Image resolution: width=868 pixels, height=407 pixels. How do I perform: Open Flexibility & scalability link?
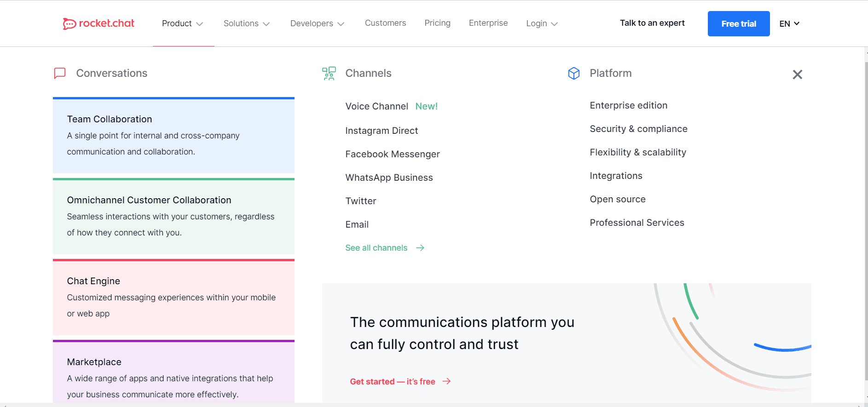tap(638, 152)
